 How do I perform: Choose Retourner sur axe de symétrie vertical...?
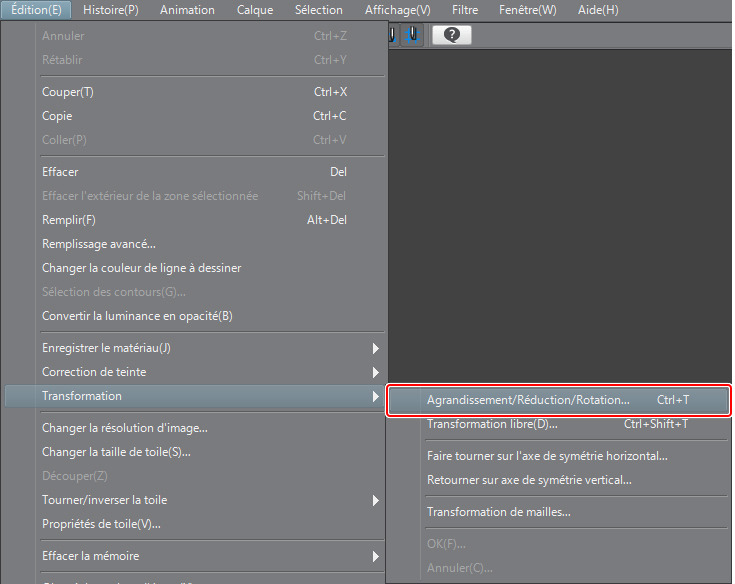[558, 480]
